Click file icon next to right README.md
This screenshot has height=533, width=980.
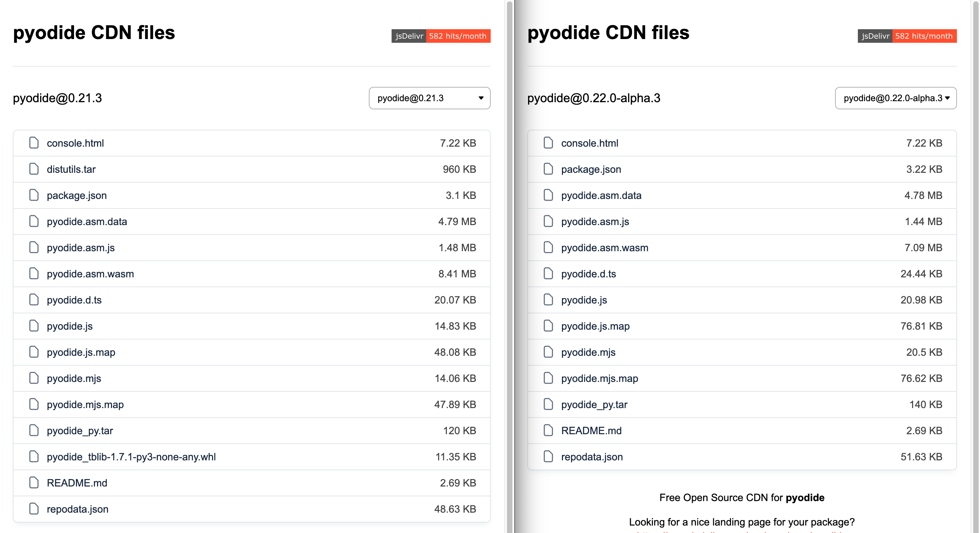[548, 430]
